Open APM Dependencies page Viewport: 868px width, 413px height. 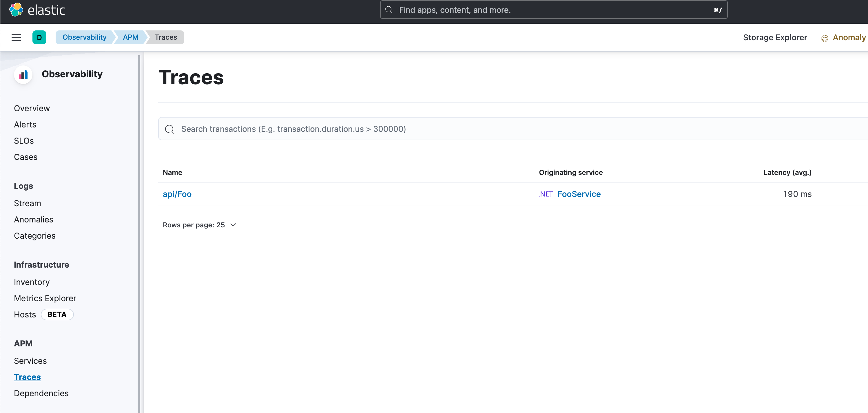point(41,393)
